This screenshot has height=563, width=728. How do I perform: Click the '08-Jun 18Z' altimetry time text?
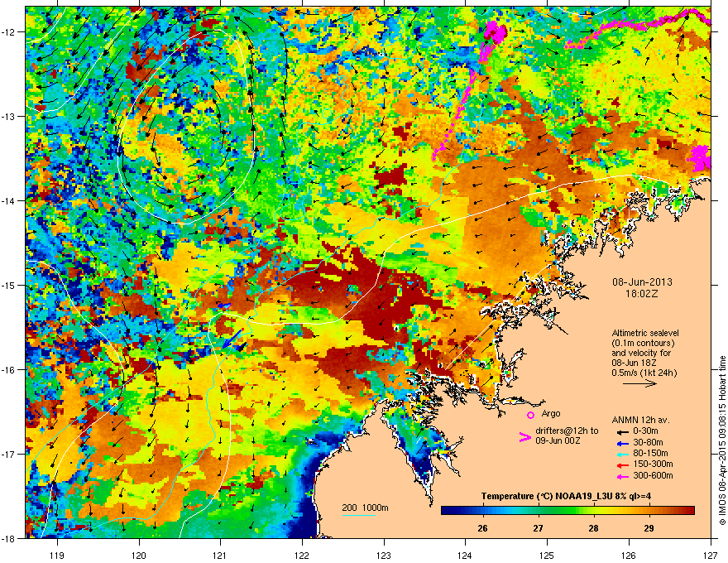pyautogui.click(x=635, y=363)
